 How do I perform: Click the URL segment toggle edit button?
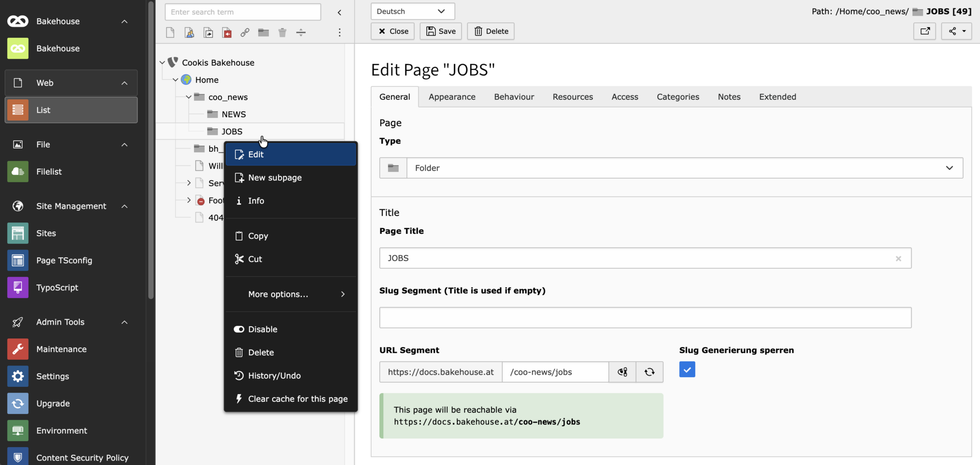pyautogui.click(x=622, y=372)
